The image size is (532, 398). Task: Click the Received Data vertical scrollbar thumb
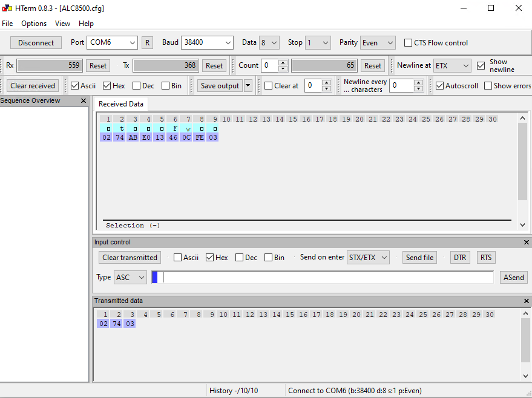[522, 162]
